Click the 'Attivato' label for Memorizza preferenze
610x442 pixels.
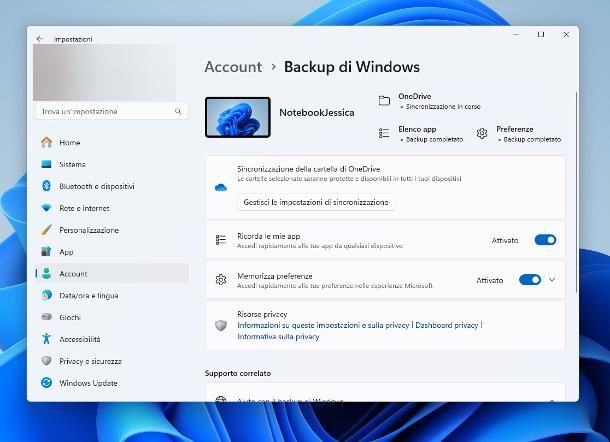[489, 280]
